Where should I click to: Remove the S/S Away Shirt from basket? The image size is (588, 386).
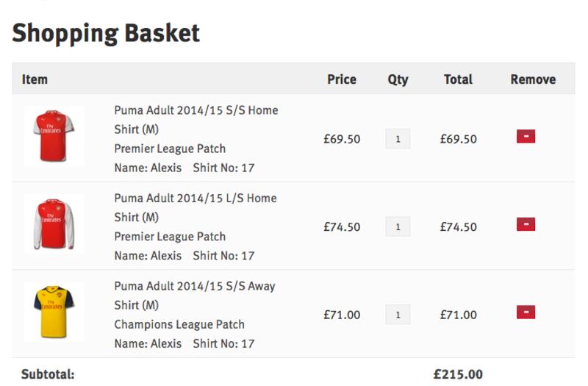[x=526, y=312]
